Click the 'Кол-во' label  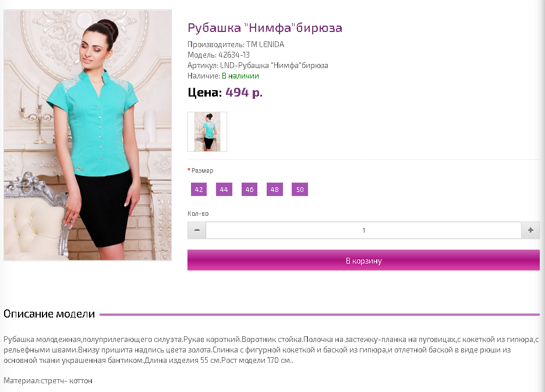coord(198,213)
